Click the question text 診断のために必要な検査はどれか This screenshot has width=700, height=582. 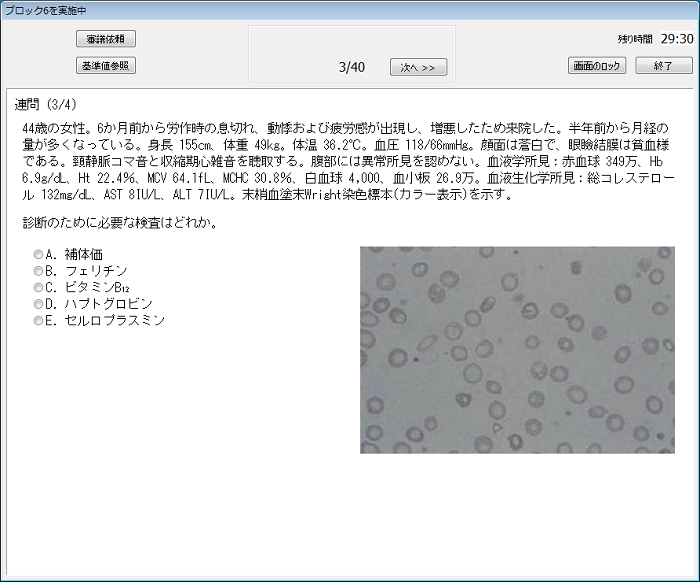point(120,223)
